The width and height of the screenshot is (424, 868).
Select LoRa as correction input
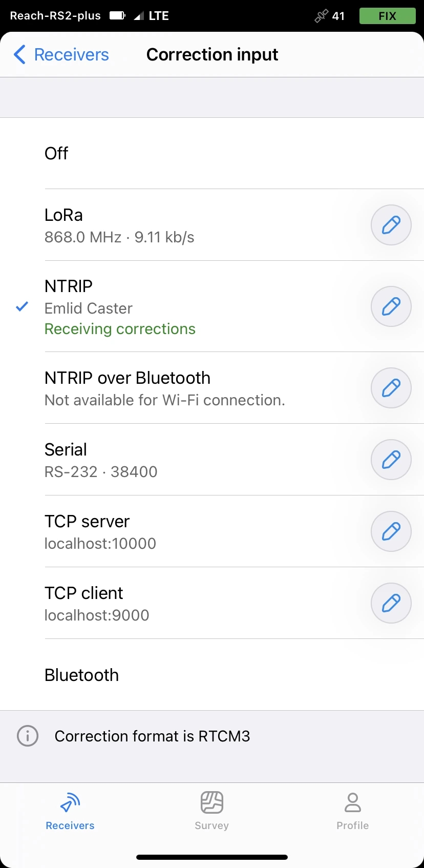click(154, 225)
